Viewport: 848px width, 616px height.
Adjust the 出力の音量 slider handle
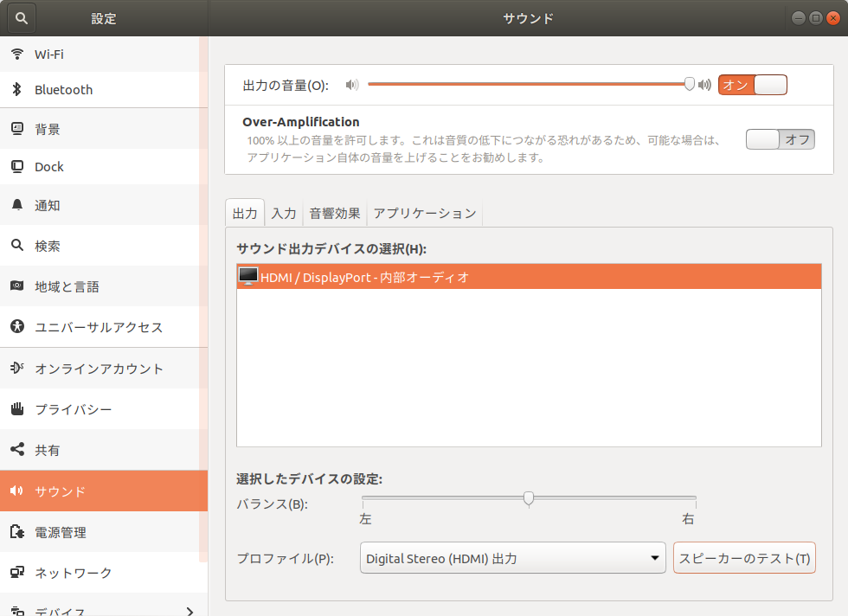pyautogui.click(x=689, y=84)
